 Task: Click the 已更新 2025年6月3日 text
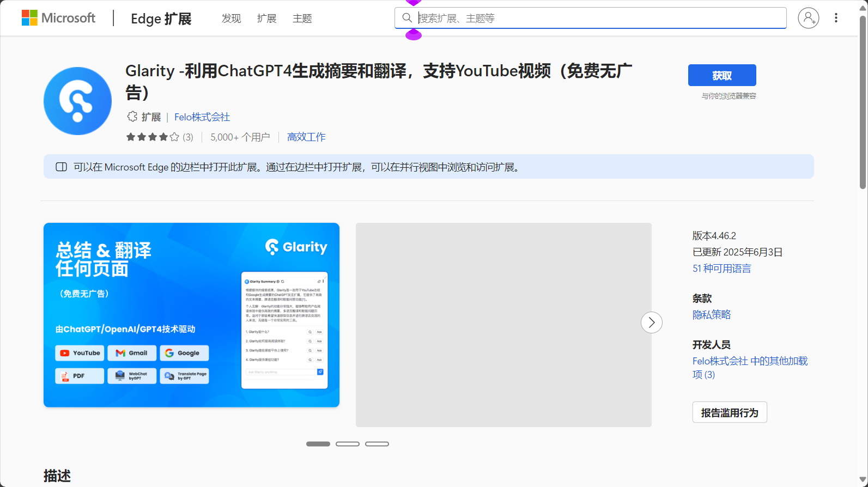point(738,252)
